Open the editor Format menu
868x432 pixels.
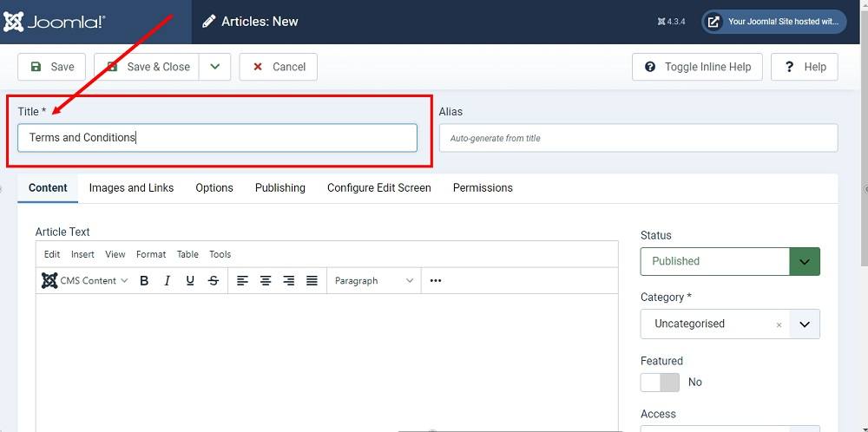point(150,254)
